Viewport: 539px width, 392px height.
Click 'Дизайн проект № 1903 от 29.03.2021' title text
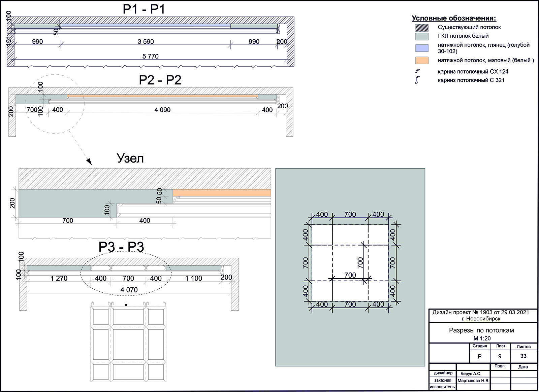click(x=481, y=312)
